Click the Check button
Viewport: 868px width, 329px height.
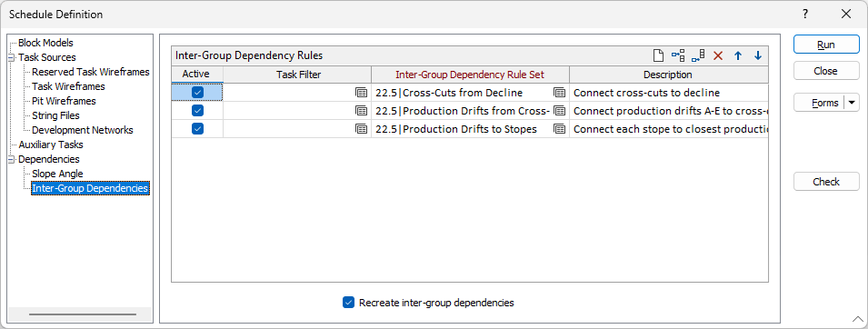click(x=826, y=182)
